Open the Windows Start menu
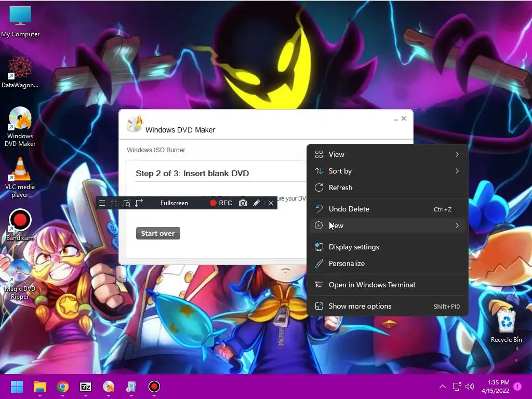The width and height of the screenshot is (532, 399). 17,387
